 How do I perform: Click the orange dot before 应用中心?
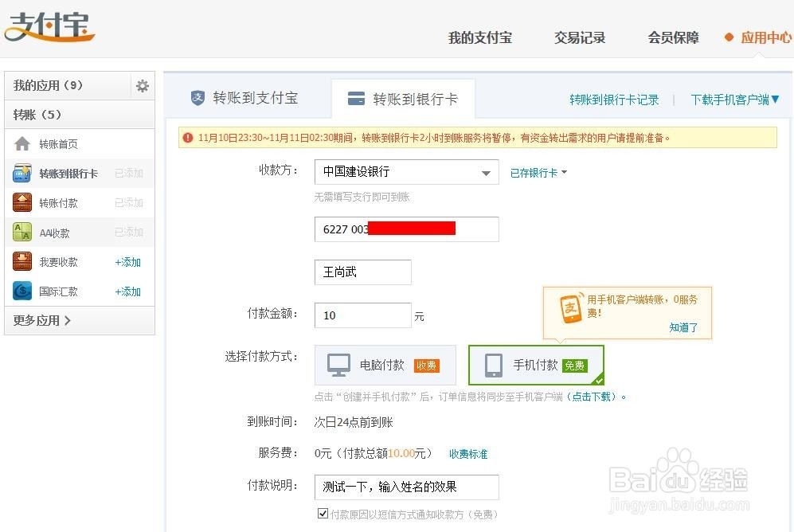[729, 37]
